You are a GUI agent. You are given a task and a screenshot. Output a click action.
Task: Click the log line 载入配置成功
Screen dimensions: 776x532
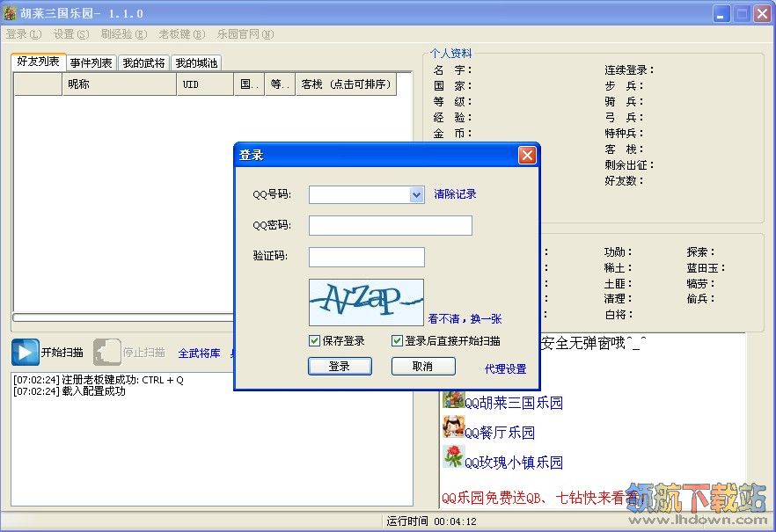70,391
